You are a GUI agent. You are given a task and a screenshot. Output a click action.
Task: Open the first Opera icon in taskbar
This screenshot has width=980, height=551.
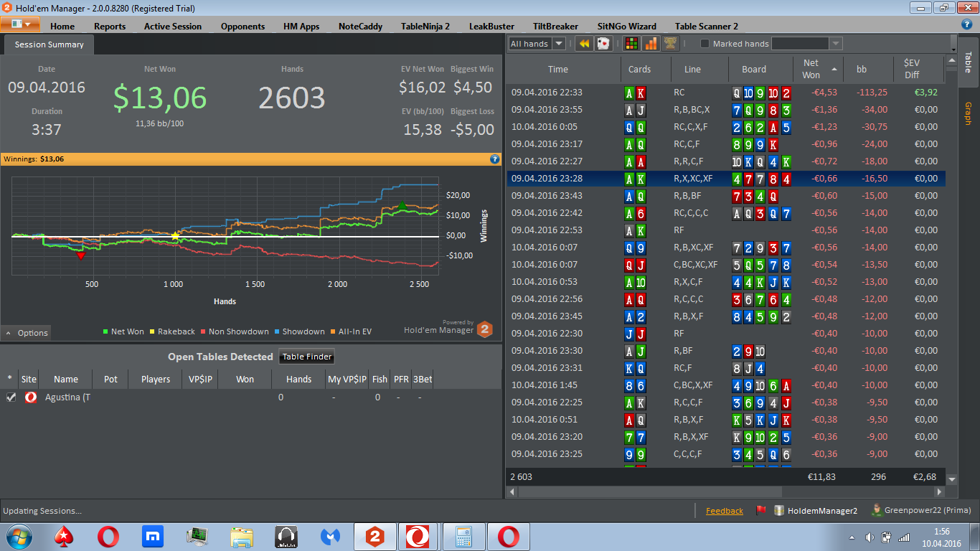tap(108, 537)
